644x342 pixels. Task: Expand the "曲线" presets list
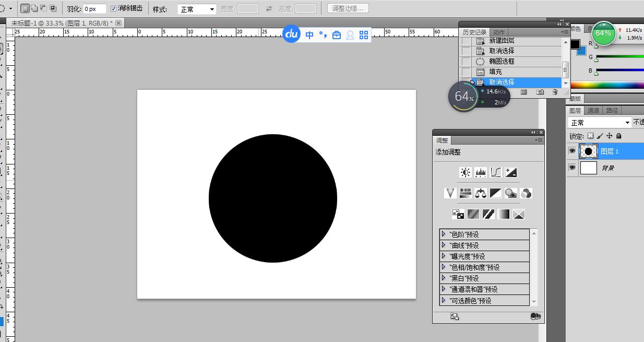pos(444,245)
